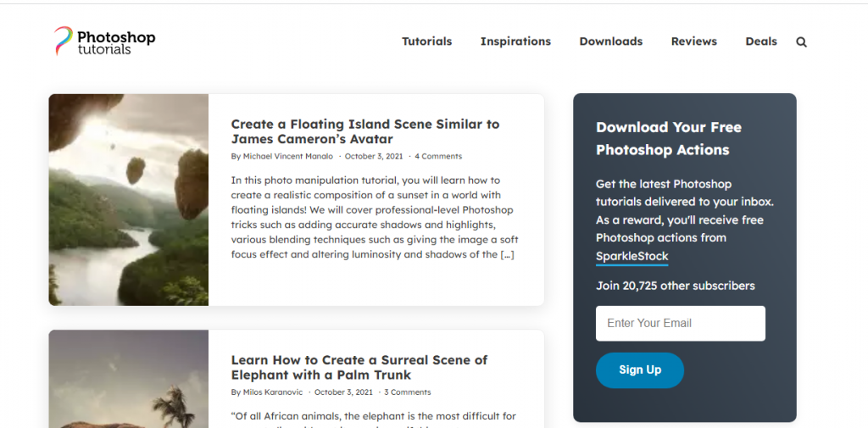
Task: Open the Floating Island Scene article title
Action: point(364,131)
